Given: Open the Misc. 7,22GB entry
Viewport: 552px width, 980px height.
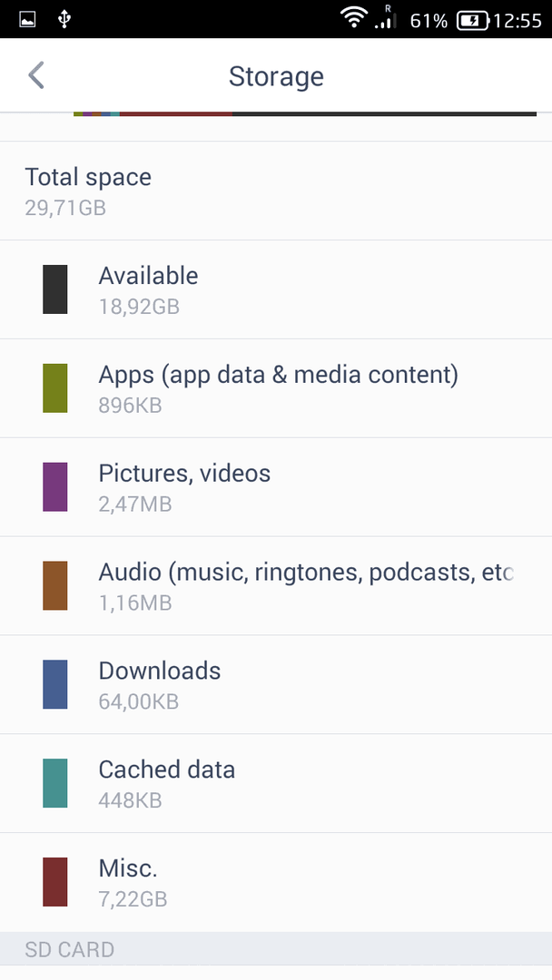Looking at the screenshot, I should coord(276,882).
